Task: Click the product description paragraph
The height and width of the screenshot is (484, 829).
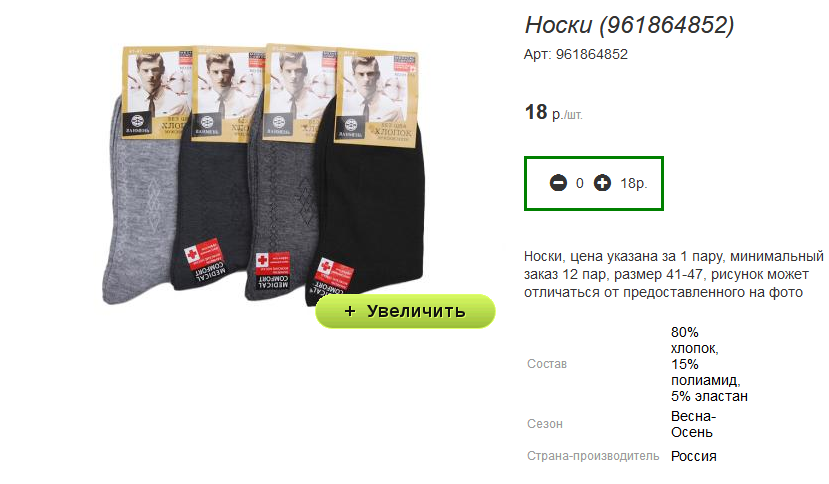Action: pos(674,275)
